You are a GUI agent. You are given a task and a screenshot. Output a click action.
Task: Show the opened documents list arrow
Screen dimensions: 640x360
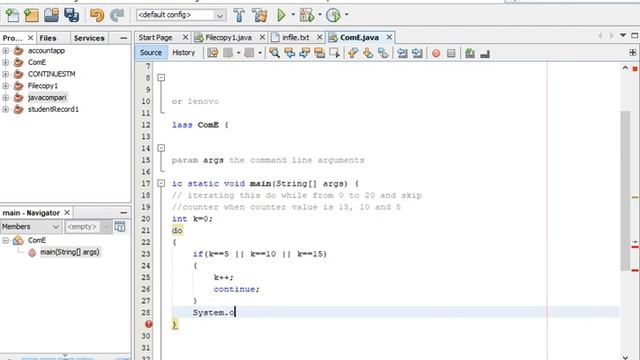[x=623, y=36]
